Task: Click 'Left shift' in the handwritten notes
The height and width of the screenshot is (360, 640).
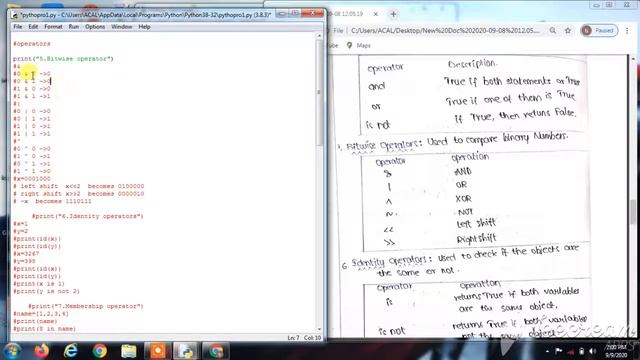Action: (x=476, y=223)
